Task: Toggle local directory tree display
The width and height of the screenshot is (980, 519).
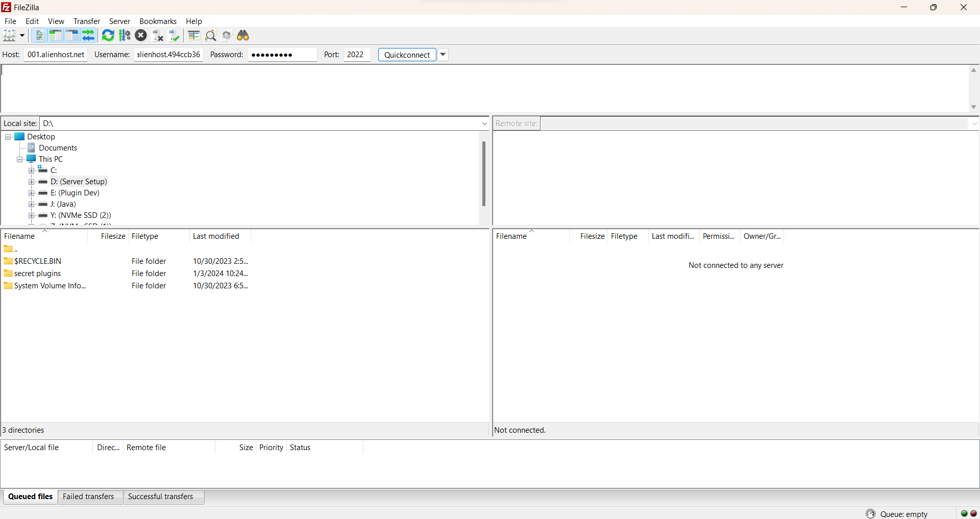Action: (56, 35)
